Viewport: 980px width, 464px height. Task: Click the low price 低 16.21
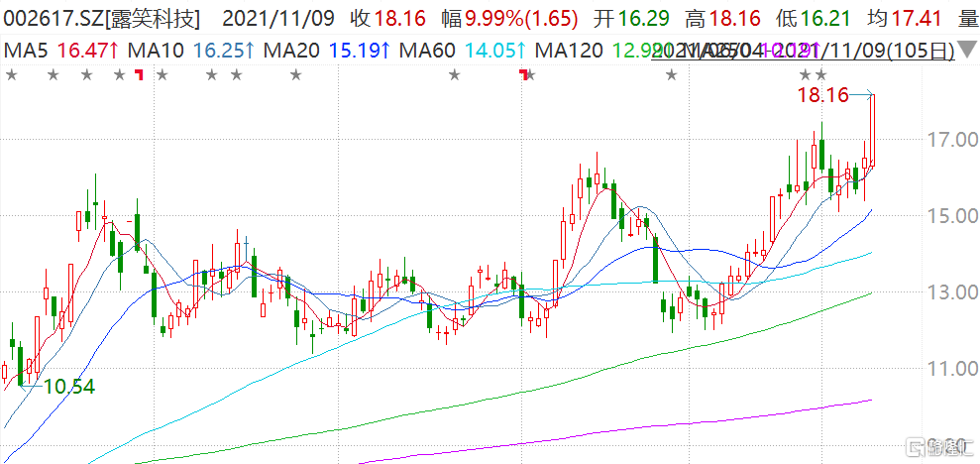click(x=816, y=19)
